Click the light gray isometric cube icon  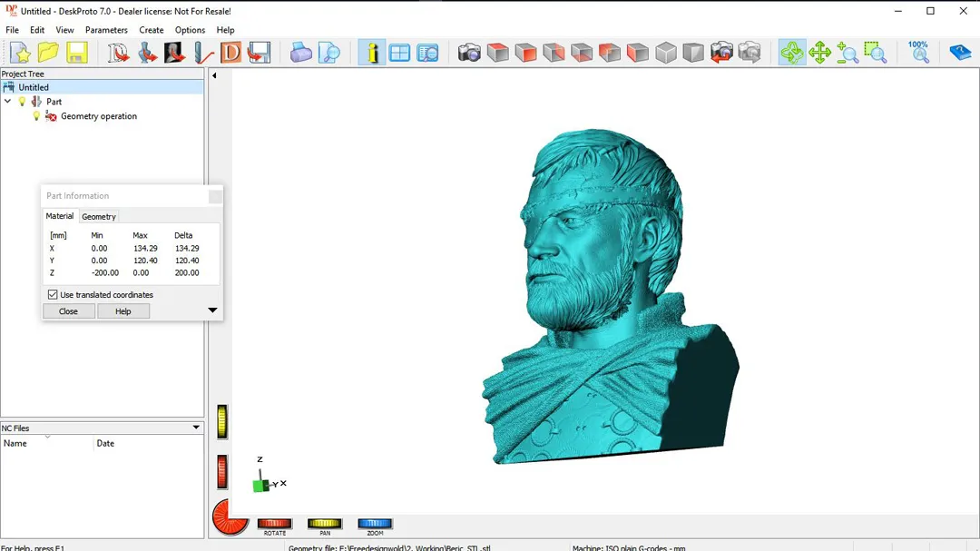pos(666,53)
